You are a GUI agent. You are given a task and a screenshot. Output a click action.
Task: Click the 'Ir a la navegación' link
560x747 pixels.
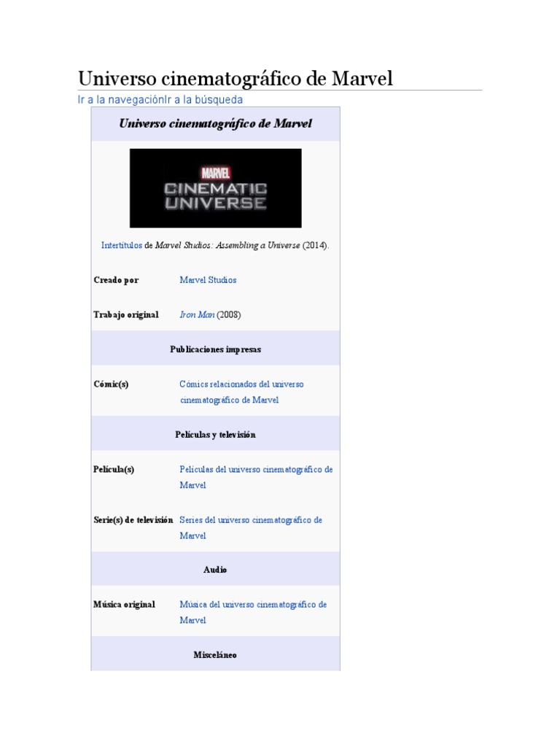pyautogui.click(x=121, y=100)
